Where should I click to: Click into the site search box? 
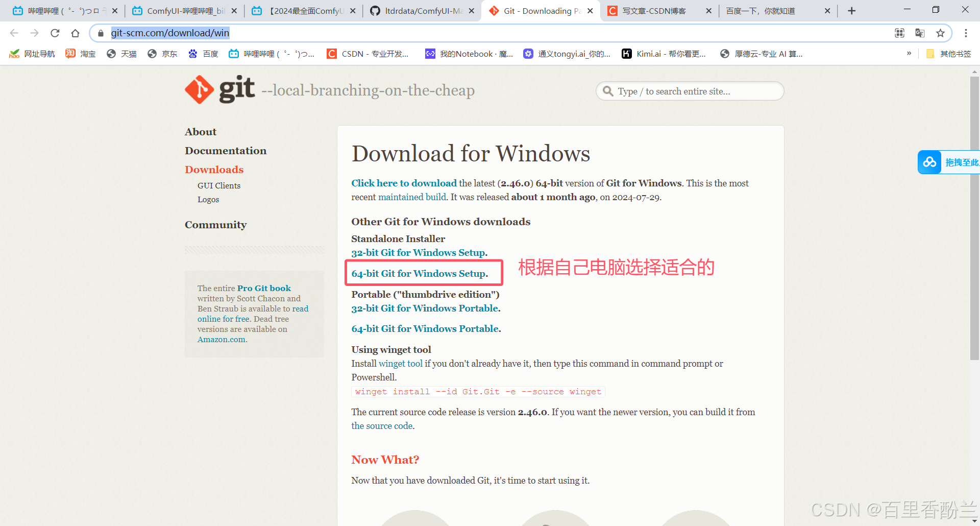pos(690,91)
